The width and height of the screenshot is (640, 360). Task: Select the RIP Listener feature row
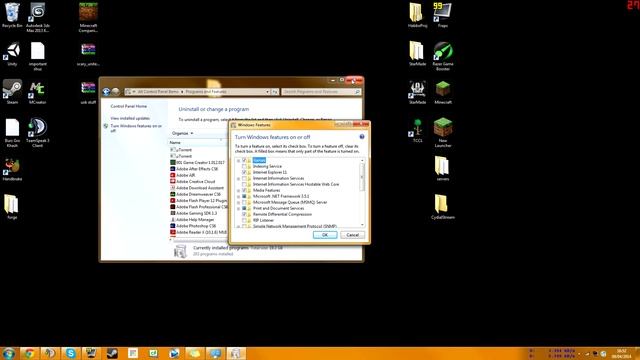pyautogui.click(x=263, y=220)
